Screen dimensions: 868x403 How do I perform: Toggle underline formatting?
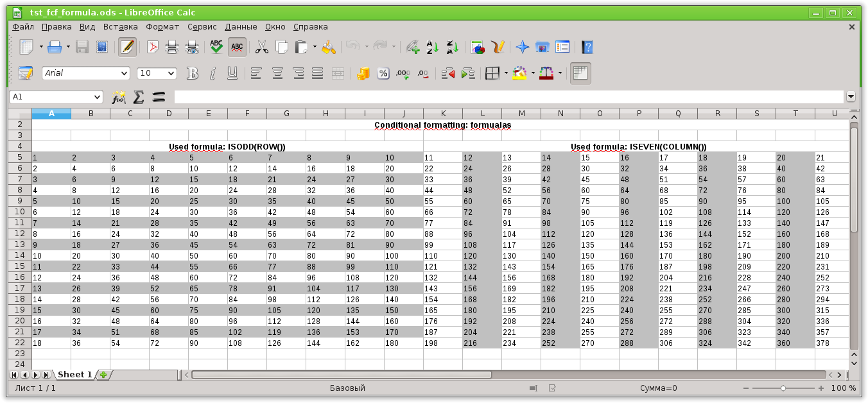(x=233, y=73)
